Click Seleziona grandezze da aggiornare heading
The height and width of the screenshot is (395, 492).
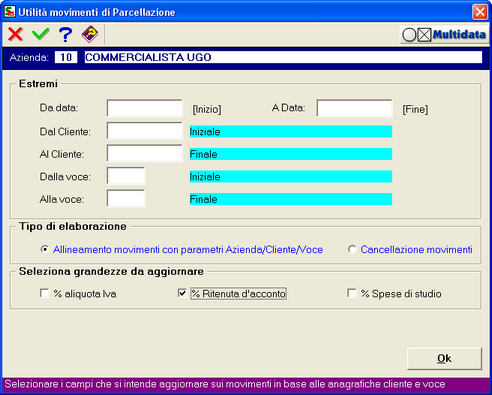pyautogui.click(x=111, y=271)
